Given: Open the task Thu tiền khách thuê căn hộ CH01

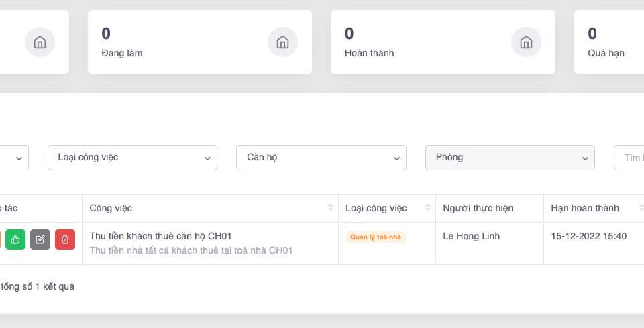Looking at the screenshot, I should click(x=161, y=236).
